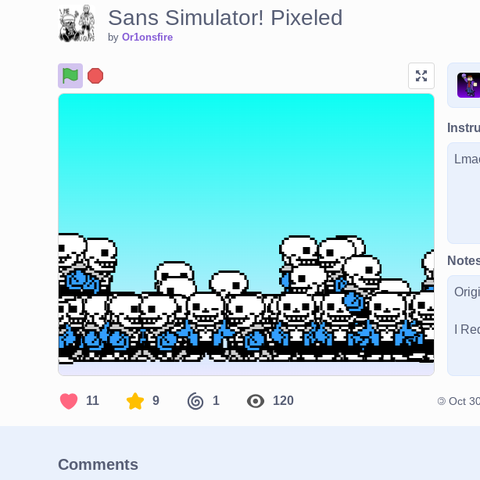Stop the project with the red octagon
Viewport: 480px width, 480px height.
point(95,76)
